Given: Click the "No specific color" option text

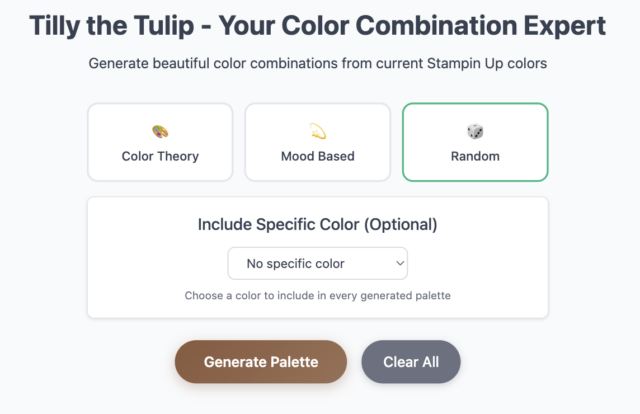Looking at the screenshot, I should (296, 264).
